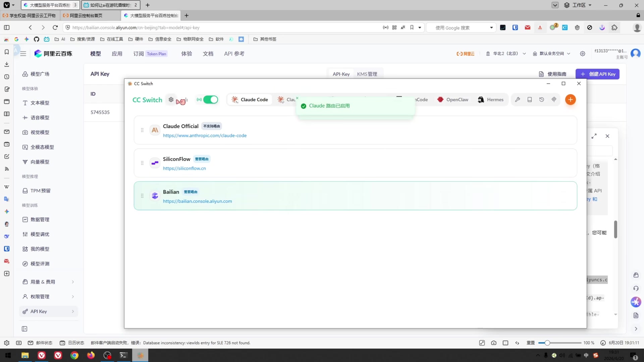Toggle the Claude routing switch off
Viewport: 644px width, 362px height.
tap(211, 100)
